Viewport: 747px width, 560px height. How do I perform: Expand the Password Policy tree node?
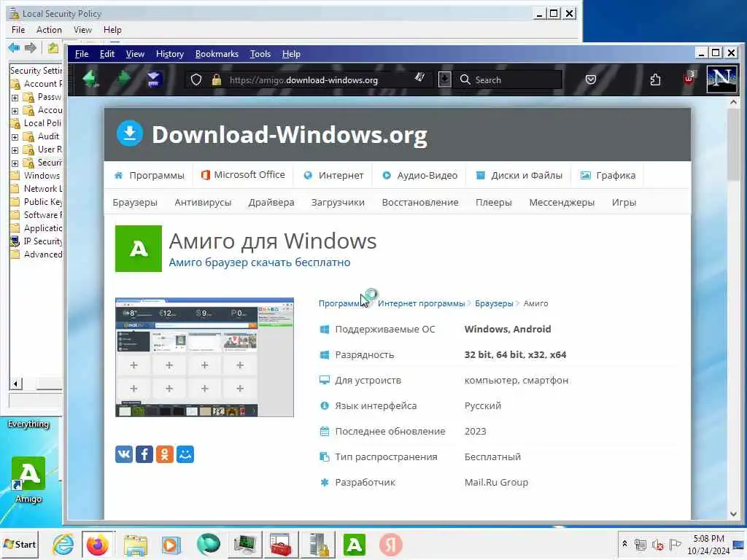click(x=15, y=98)
